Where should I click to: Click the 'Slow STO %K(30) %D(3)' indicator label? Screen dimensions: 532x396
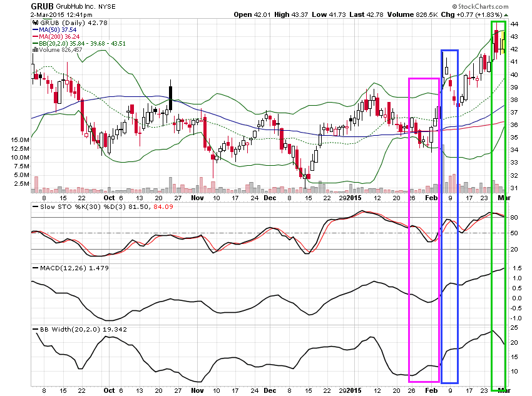[x=83, y=207]
